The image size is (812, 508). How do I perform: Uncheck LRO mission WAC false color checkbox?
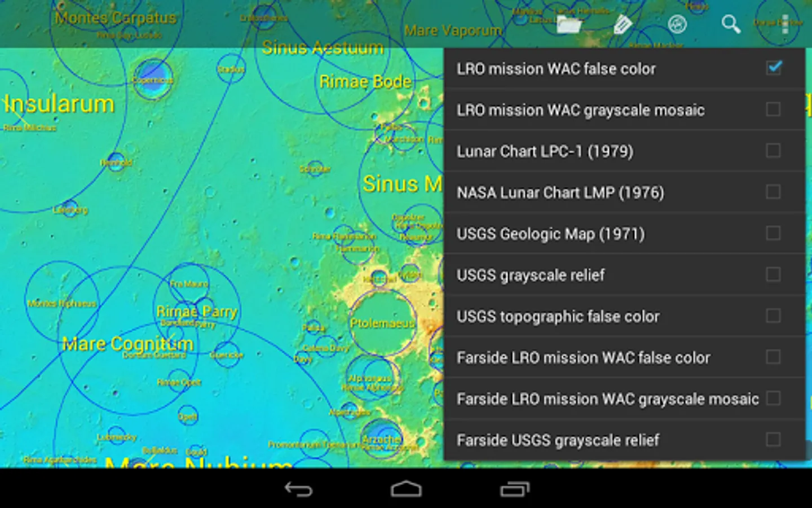click(x=774, y=68)
